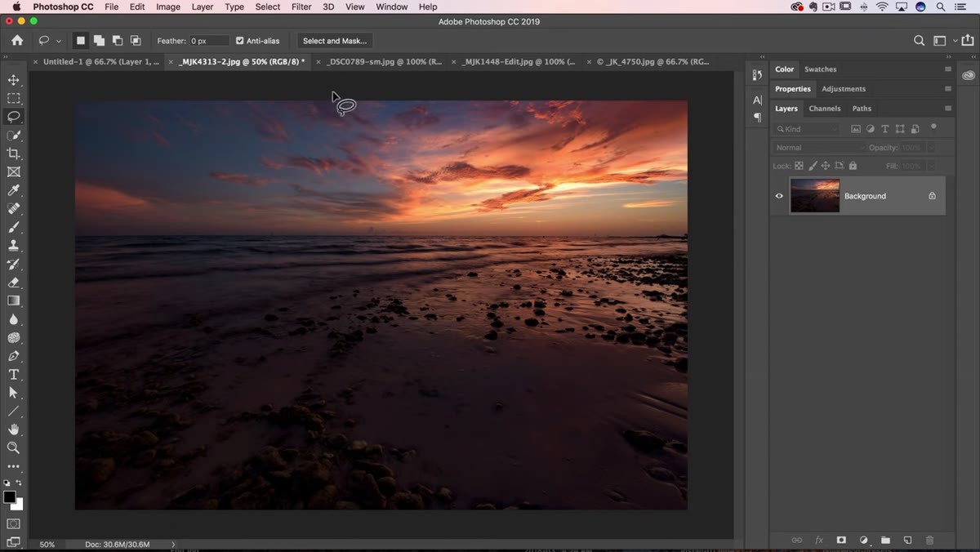Click the Home icon in options bar
The height and width of the screenshot is (552, 980).
point(17,40)
